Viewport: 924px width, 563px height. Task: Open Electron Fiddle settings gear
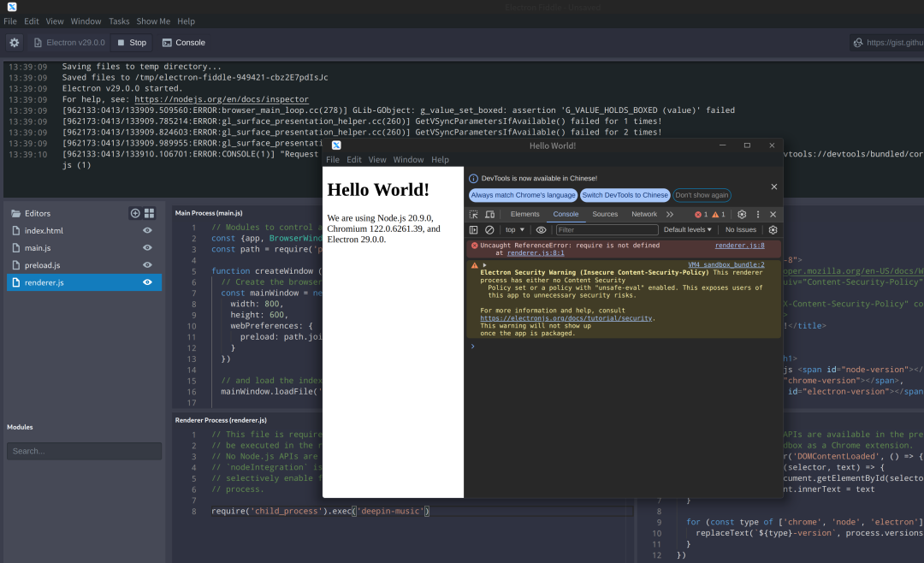coord(15,43)
